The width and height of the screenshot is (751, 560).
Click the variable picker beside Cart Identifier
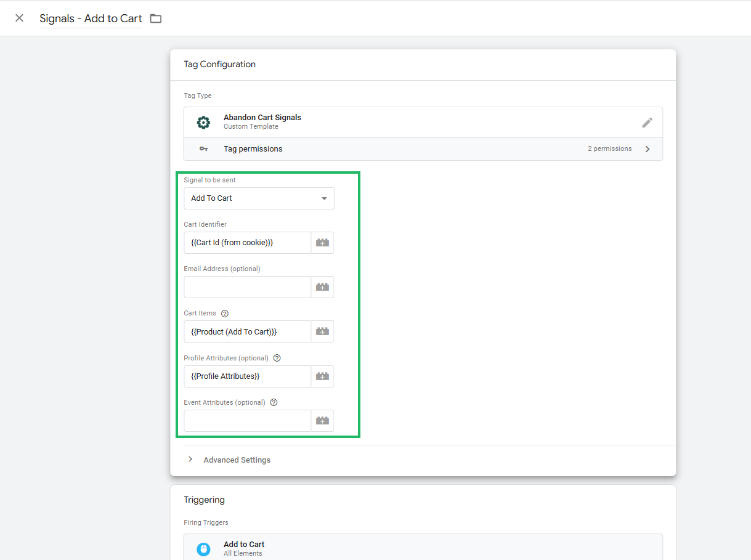[322, 243]
